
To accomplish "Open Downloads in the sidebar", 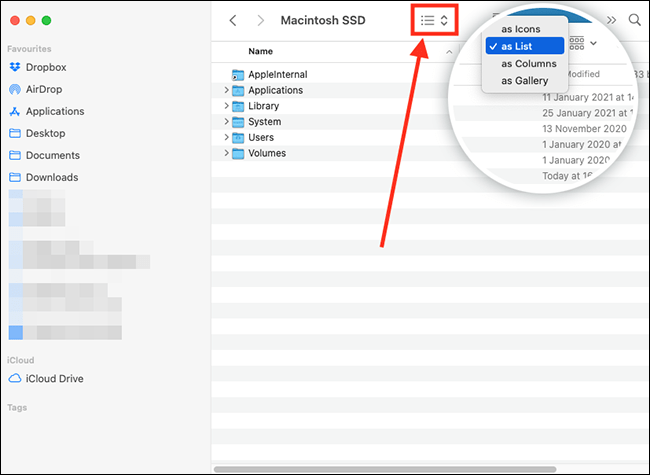I will [44, 177].
